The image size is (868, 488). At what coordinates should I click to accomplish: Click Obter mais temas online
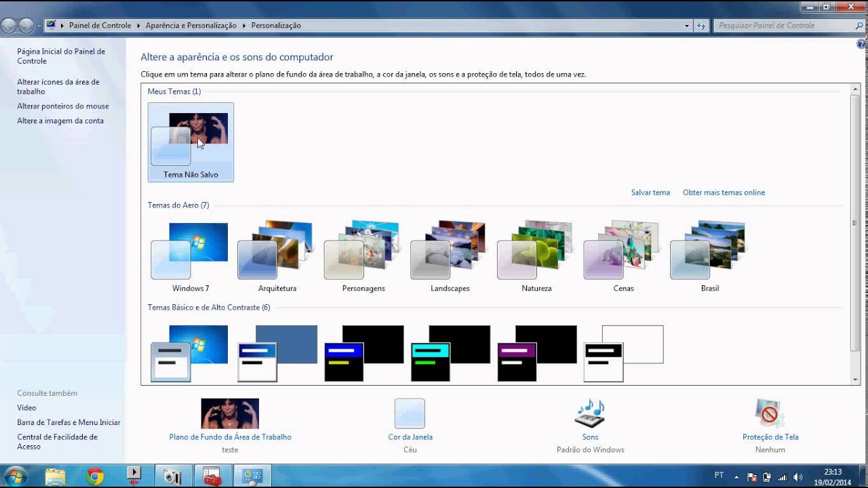(x=724, y=192)
